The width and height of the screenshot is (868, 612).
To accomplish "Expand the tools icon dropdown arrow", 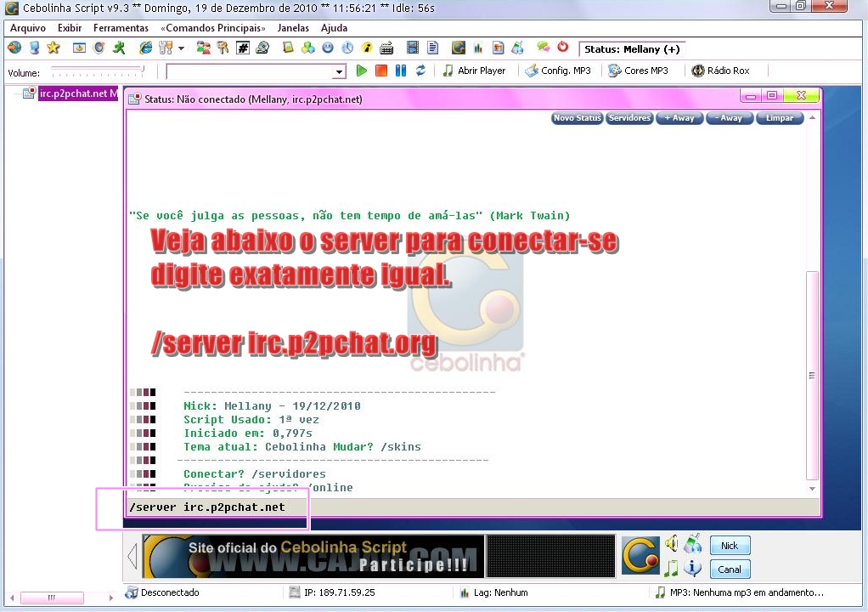I will pos(181,48).
